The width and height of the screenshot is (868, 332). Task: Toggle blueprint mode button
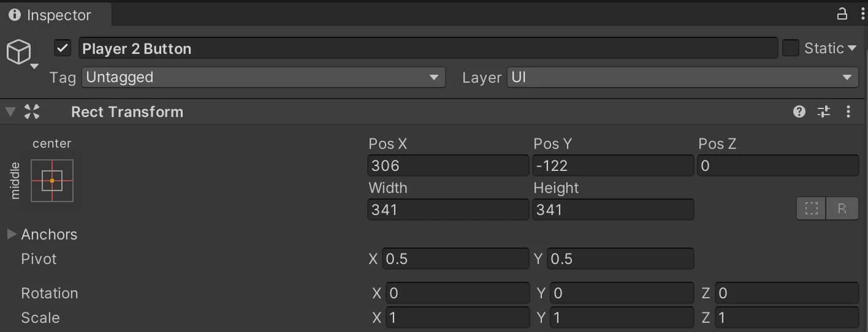pyautogui.click(x=812, y=209)
